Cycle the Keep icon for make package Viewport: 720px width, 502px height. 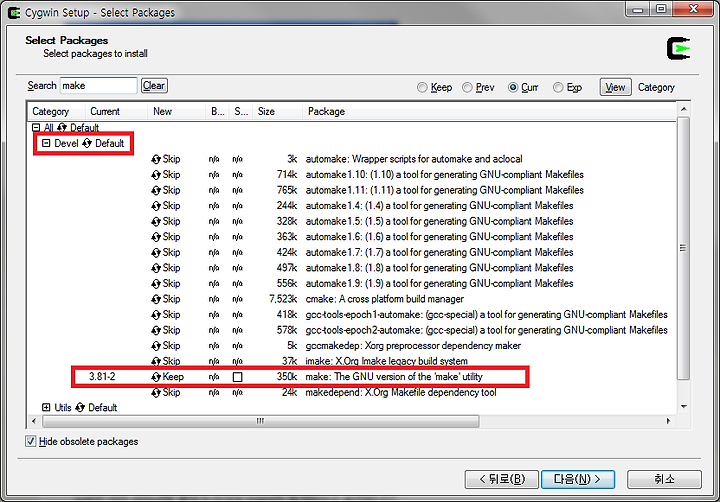tap(156, 377)
